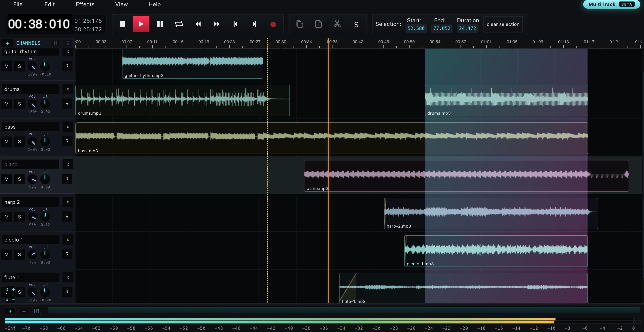Solo the picolo 1 channel
This screenshot has height=332, width=644.
pyautogui.click(x=19, y=255)
